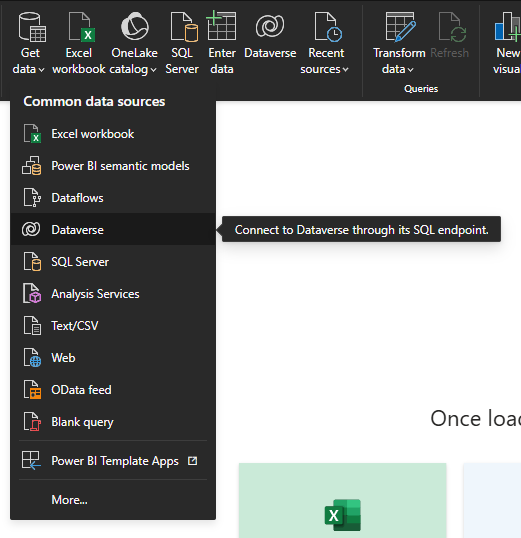Open the Get data ribbon button icon
521x538 pixels.
[x=32, y=27]
